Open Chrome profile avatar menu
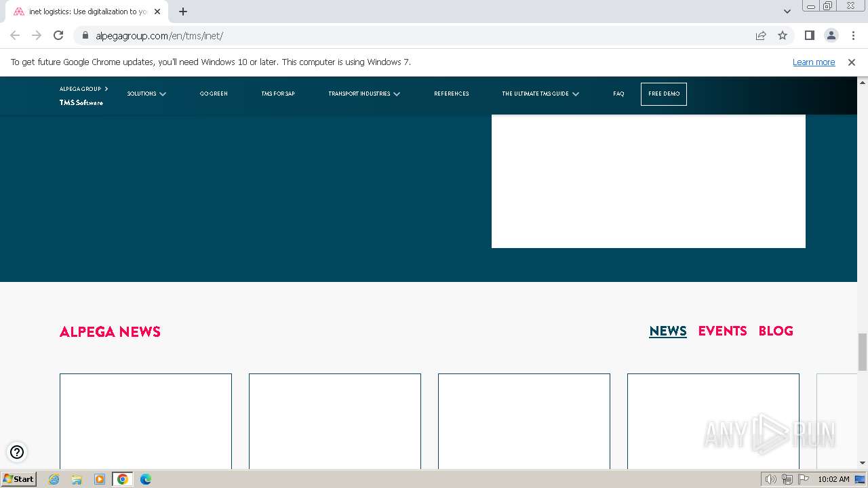The image size is (868, 488). (x=831, y=35)
